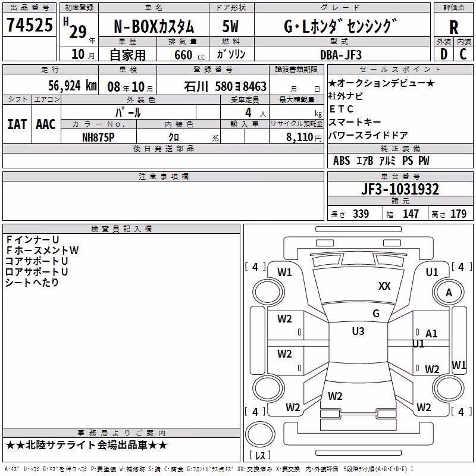The width and height of the screenshot is (476, 476).
Task: Click the door shape value 5W
Action: coord(230,26)
